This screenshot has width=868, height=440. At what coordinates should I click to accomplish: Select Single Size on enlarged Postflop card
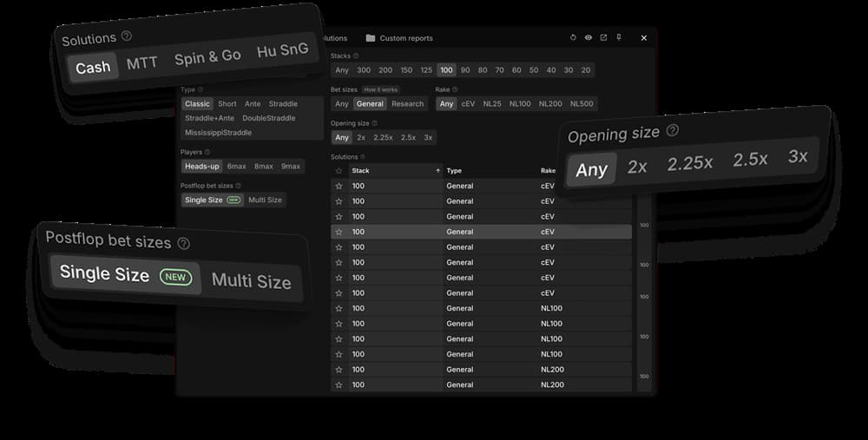coord(126,274)
